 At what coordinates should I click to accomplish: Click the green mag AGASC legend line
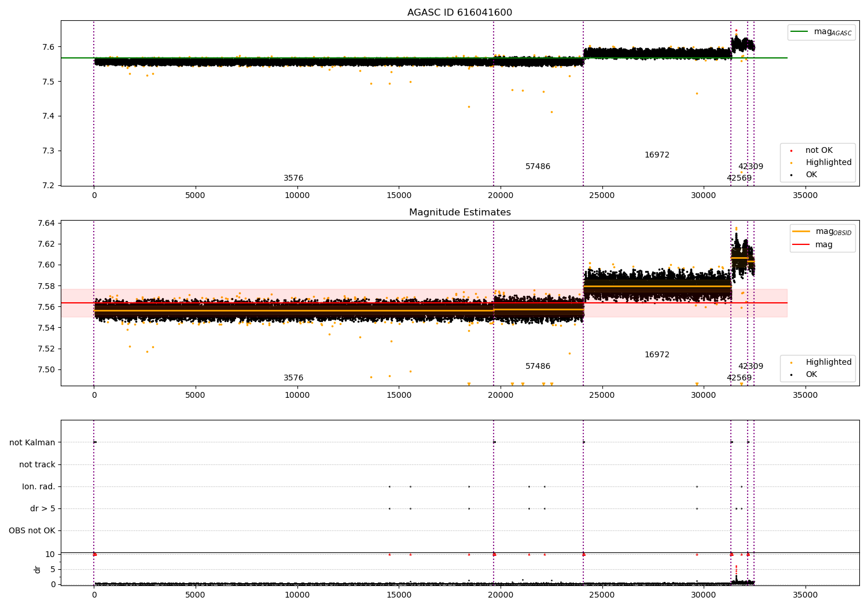800,32
